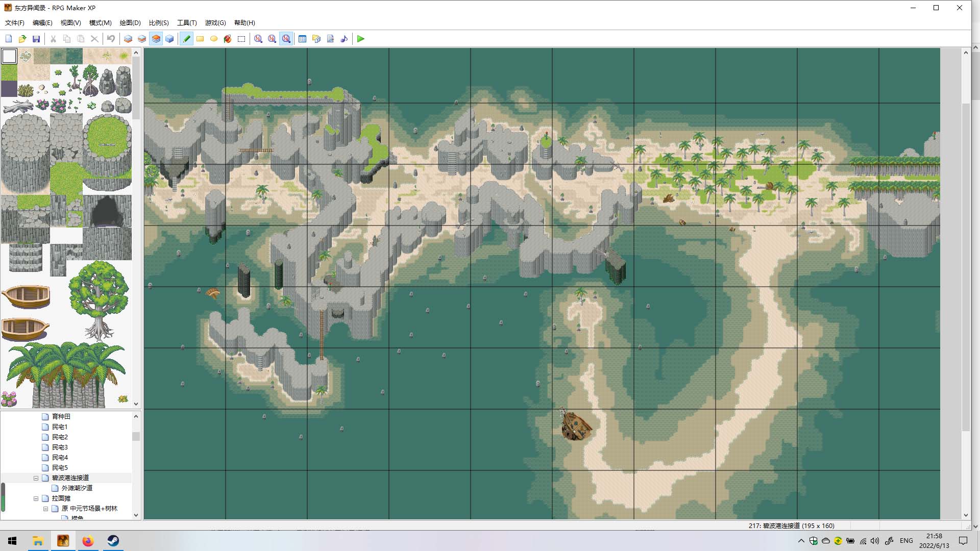Click the Undo arrow icon
Image resolution: width=980 pixels, height=551 pixels.
coord(111,39)
